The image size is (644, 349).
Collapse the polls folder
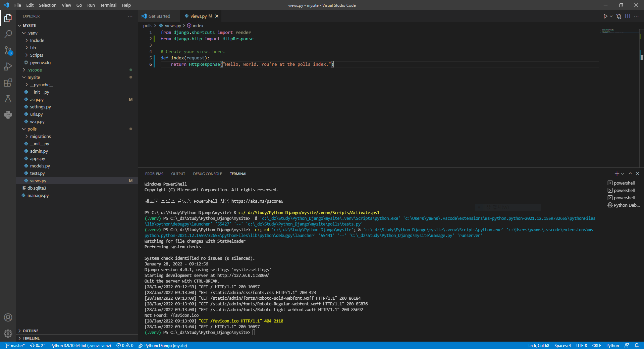[77, 129]
